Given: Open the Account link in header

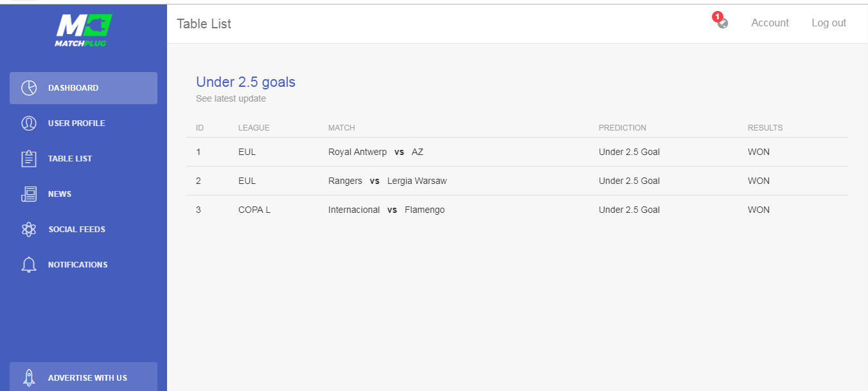Looking at the screenshot, I should point(770,23).
